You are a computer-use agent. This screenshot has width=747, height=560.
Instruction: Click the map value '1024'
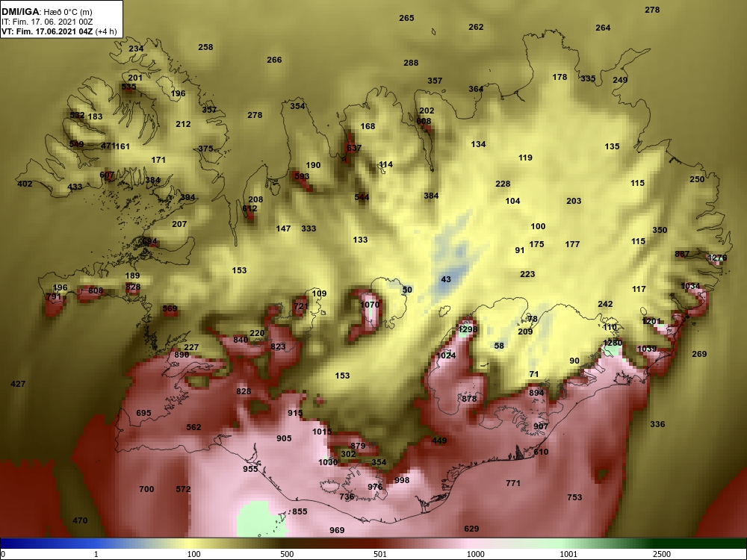[x=447, y=355]
